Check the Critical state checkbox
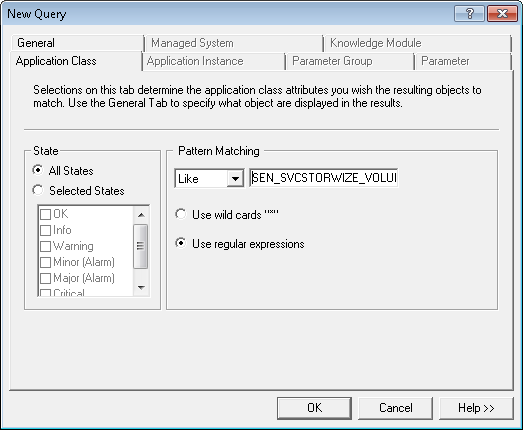The image size is (523, 430). [x=45, y=293]
